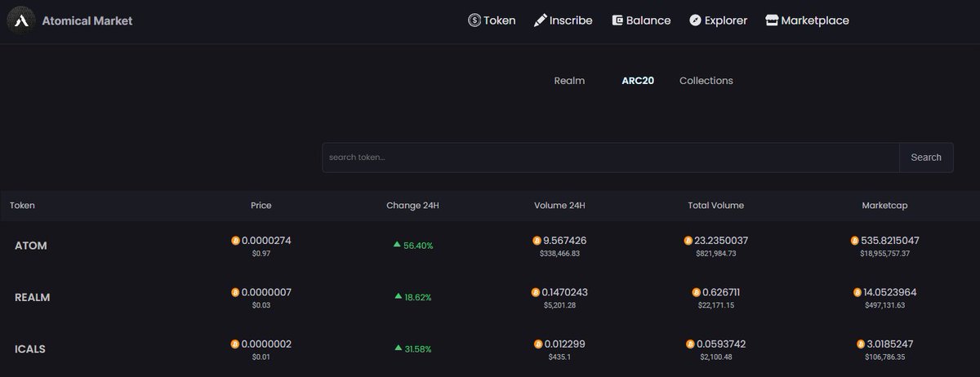Click the bitcoin icon beside ATOM price
The image size is (980, 377).
235,241
